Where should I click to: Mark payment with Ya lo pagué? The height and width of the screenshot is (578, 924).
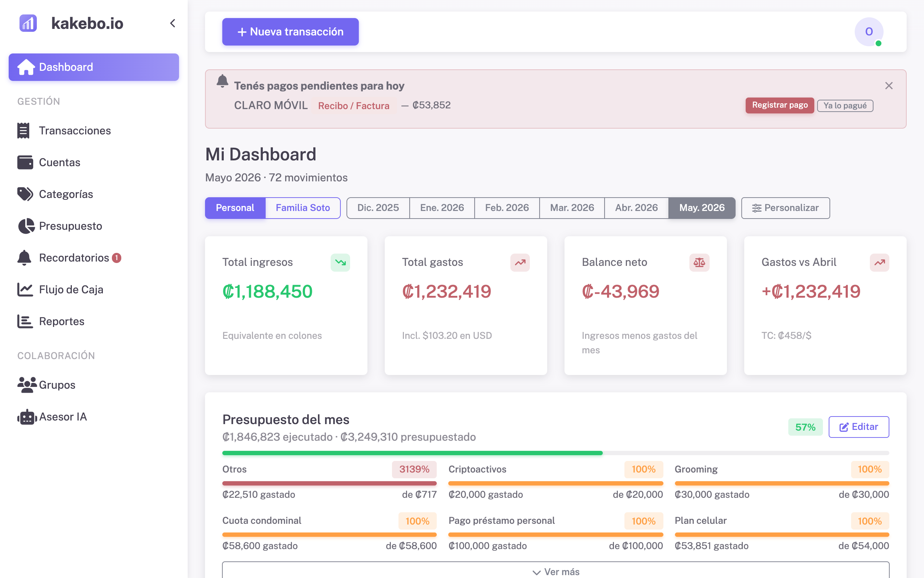pyautogui.click(x=845, y=105)
